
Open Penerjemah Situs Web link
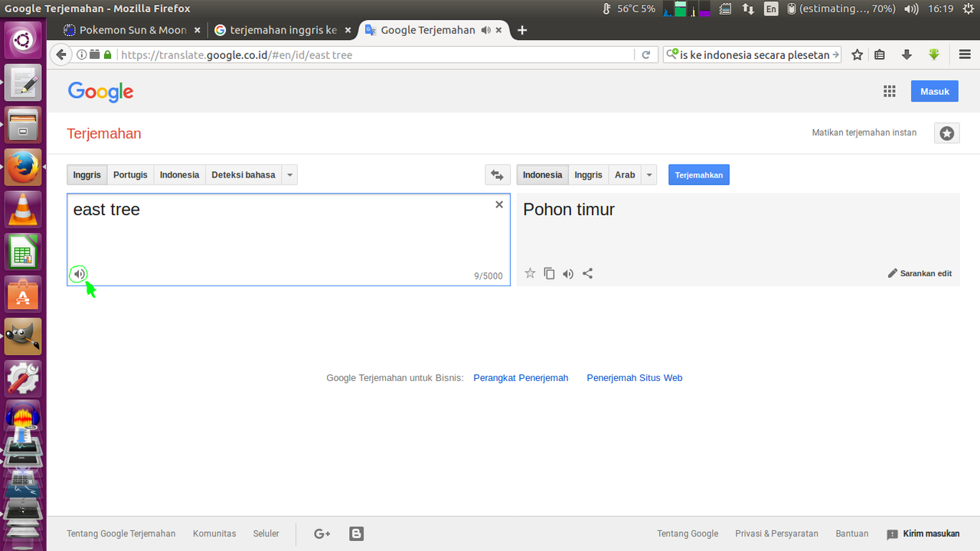pyautogui.click(x=634, y=377)
